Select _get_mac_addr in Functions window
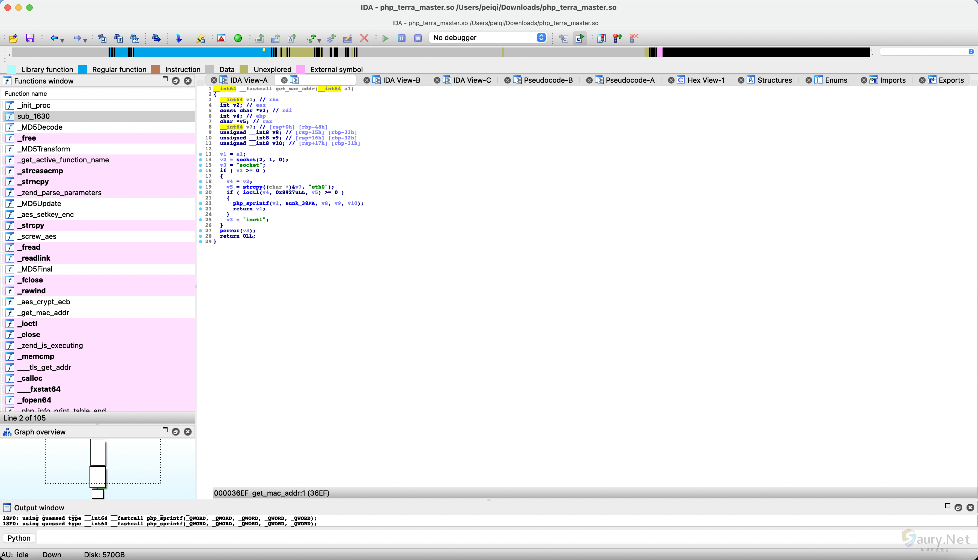 tap(43, 313)
